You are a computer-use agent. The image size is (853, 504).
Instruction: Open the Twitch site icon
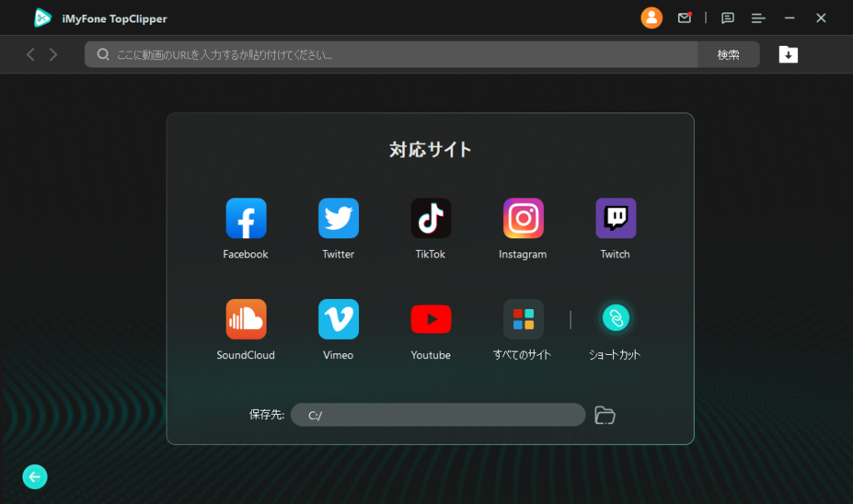point(616,218)
